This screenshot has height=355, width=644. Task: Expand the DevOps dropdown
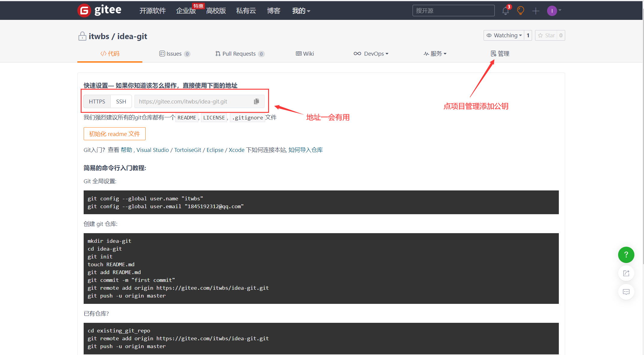click(x=371, y=54)
